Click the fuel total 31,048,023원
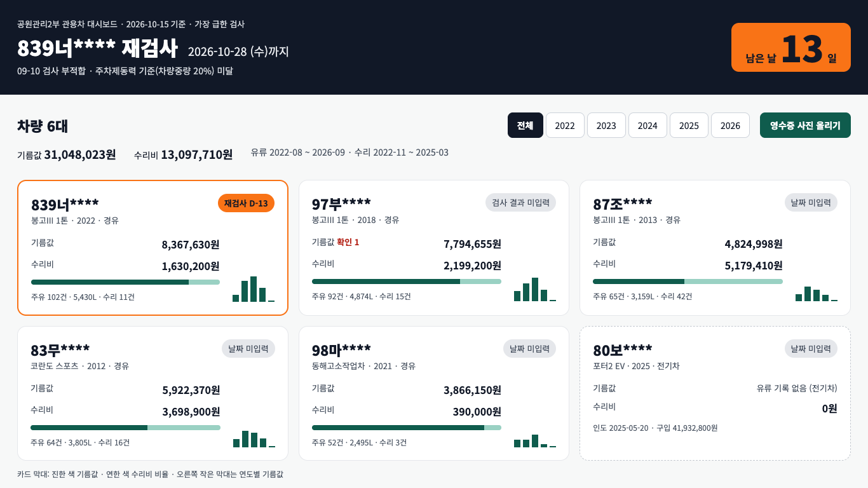The width and height of the screenshot is (868, 488). coord(80,154)
